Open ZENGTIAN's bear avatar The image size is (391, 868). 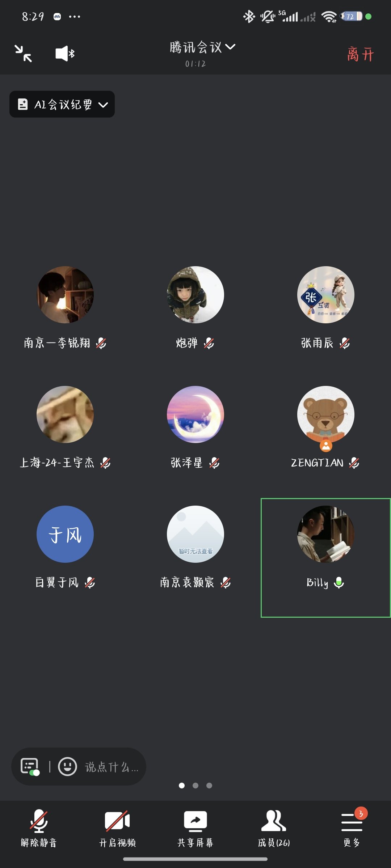[326, 414]
